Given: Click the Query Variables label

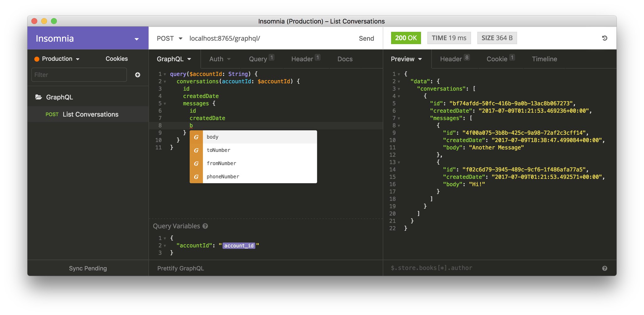Looking at the screenshot, I should pyautogui.click(x=176, y=226).
